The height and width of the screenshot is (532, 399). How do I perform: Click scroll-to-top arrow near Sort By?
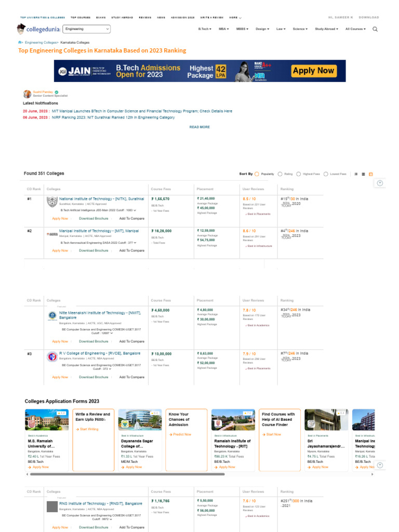pyautogui.click(x=380, y=183)
